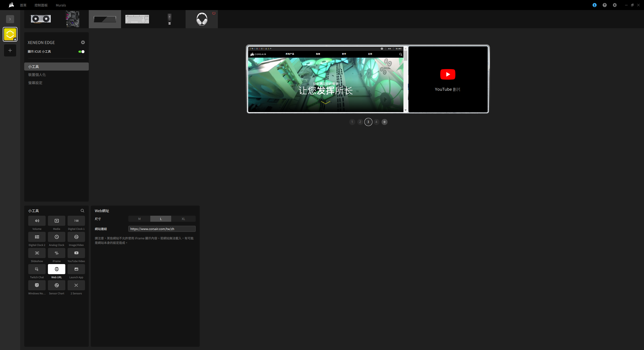Set widget size to XL
The height and width of the screenshot is (350, 644).
183,219
